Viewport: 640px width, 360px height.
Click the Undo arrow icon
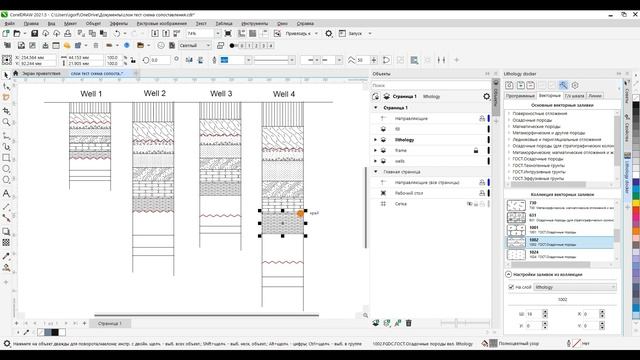point(117,33)
